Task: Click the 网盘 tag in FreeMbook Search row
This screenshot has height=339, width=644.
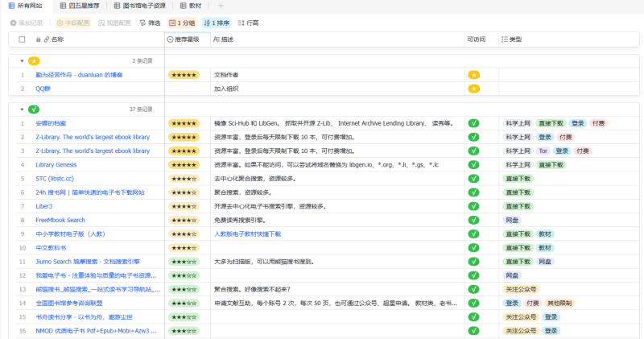Action: (512, 221)
